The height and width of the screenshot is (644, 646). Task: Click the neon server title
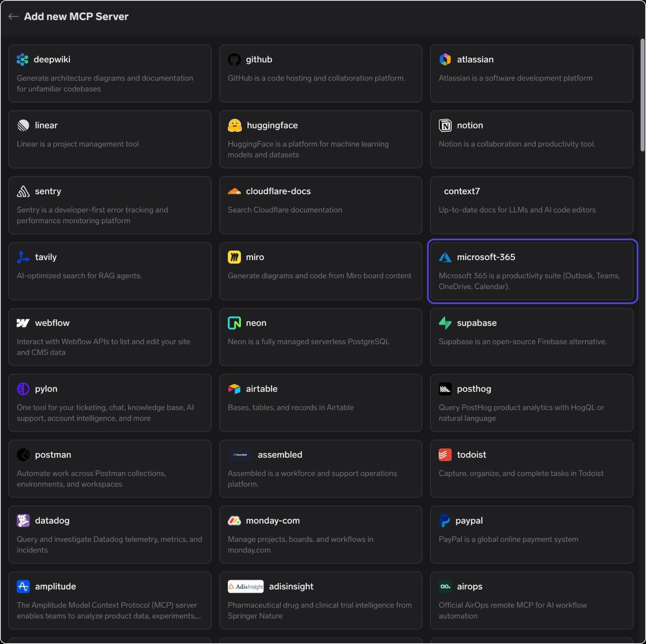pos(256,323)
